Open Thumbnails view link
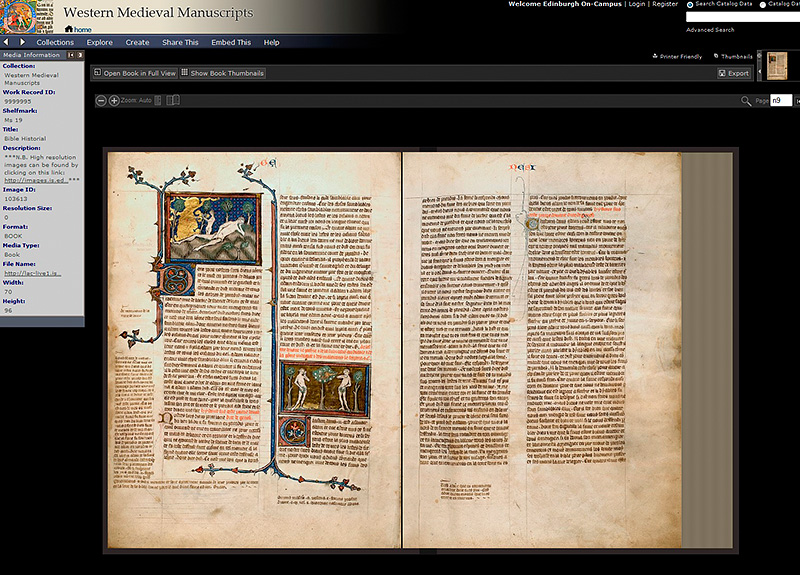 (733, 56)
